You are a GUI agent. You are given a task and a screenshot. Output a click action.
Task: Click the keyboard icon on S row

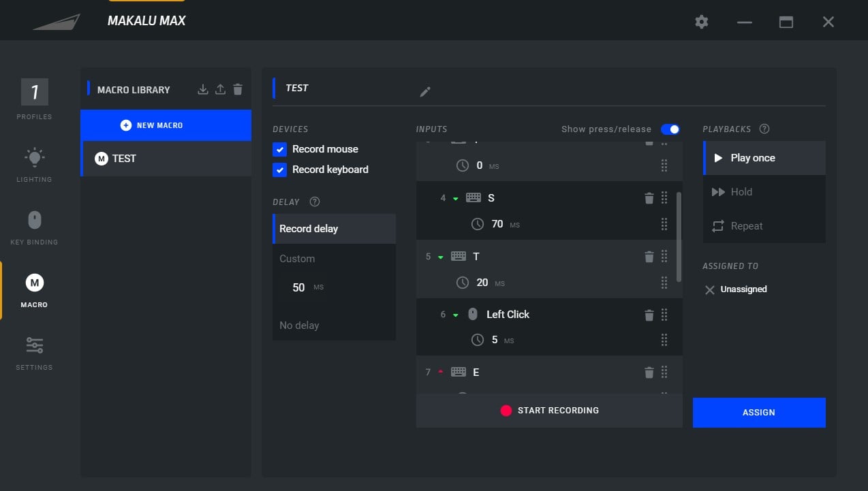tap(474, 198)
